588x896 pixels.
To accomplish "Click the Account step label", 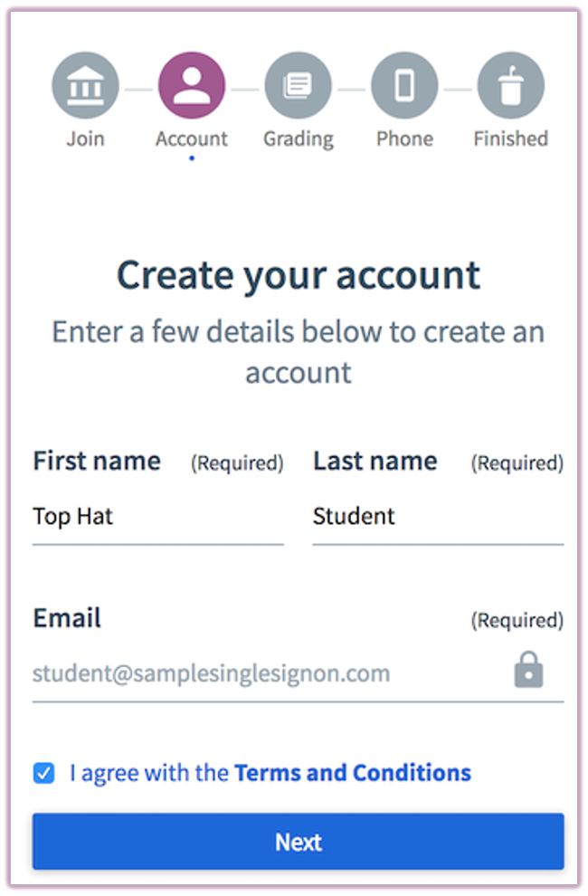I will tap(192, 138).
